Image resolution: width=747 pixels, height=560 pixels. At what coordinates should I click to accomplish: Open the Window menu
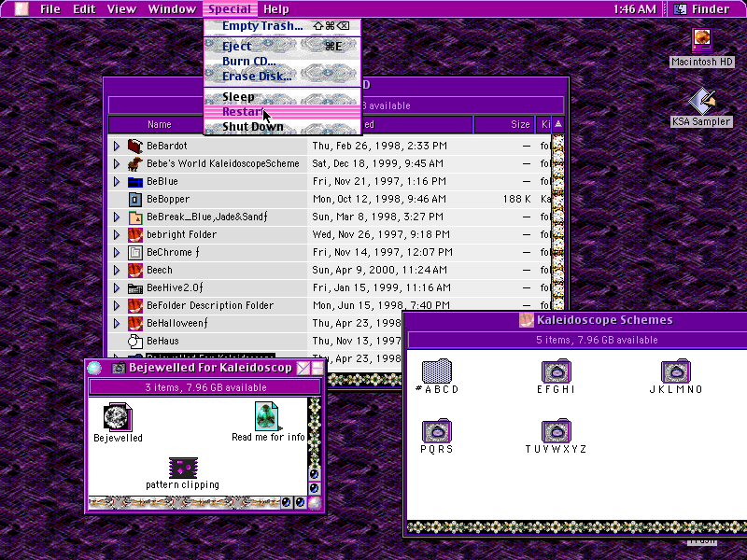click(172, 9)
